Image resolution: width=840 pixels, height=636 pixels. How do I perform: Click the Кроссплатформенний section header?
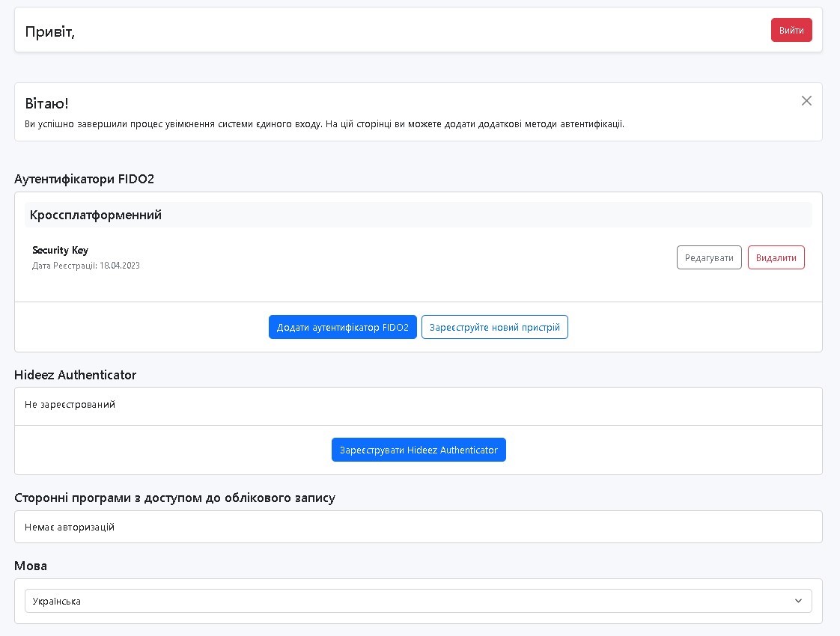pos(96,215)
